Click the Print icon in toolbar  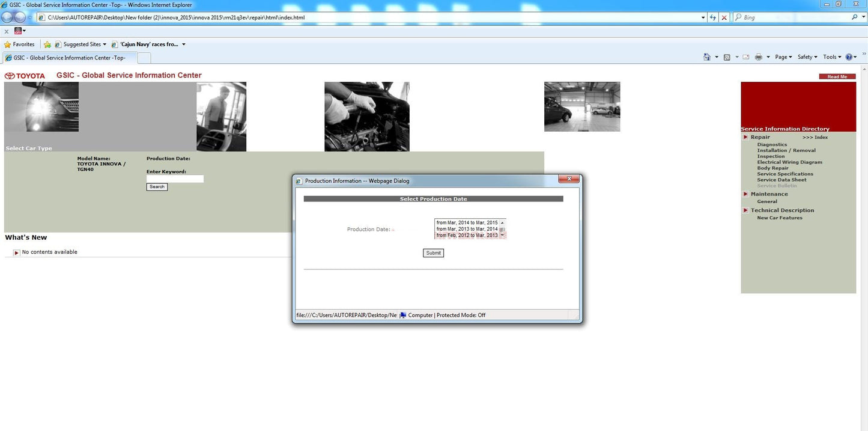coord(758,57)
